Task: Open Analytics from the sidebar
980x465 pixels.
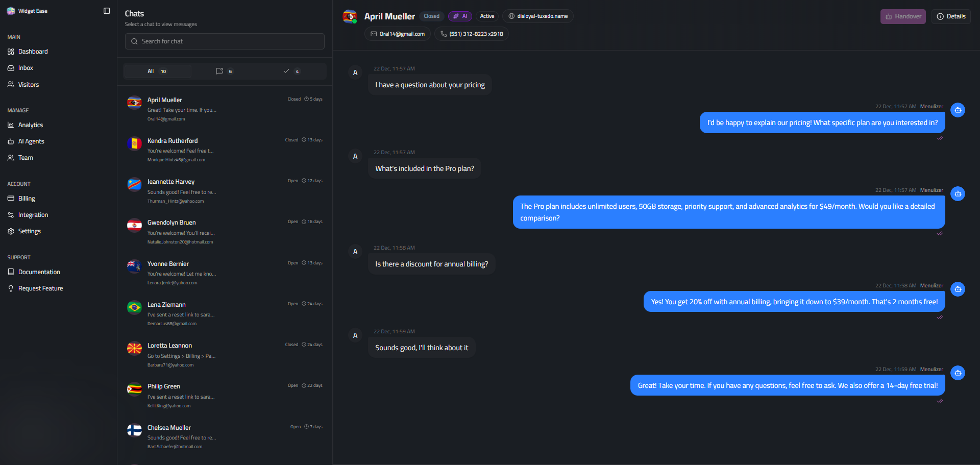Action: [x=30, y=125]
